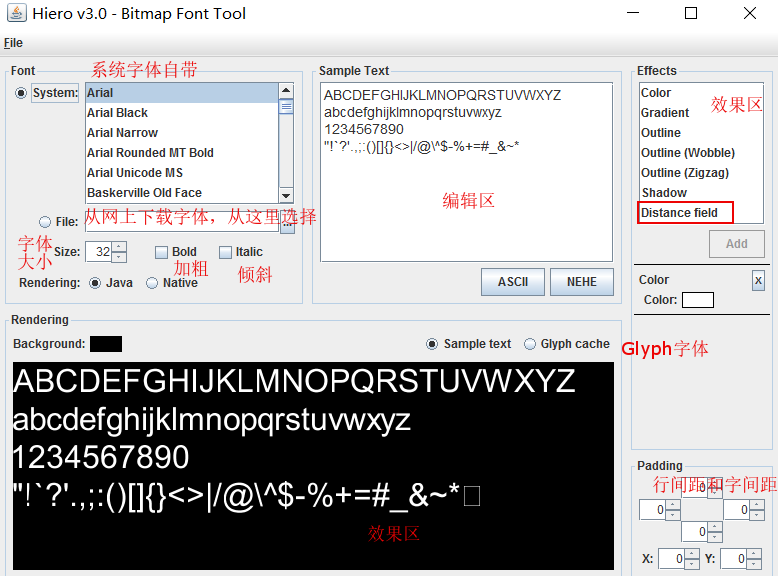Increase Y spacing value
This screenshot has height=576, width=778.
coord(754,554)
